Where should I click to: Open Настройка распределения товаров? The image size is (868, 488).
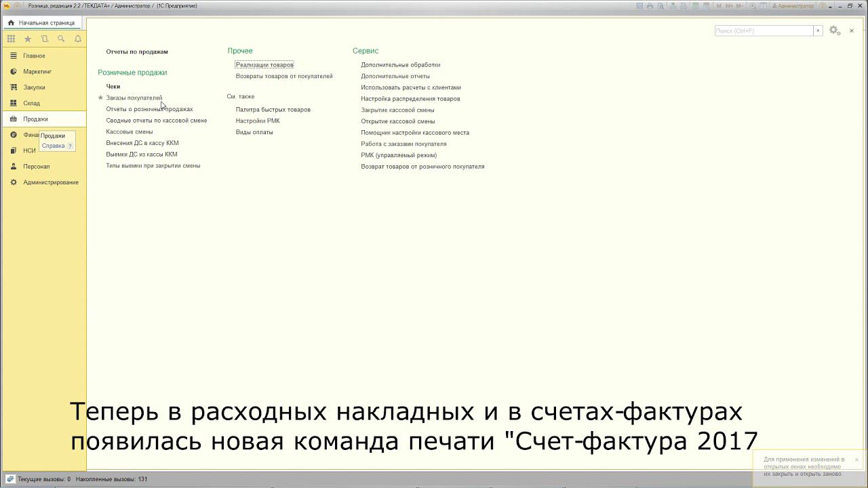click(x=410, y=99)
